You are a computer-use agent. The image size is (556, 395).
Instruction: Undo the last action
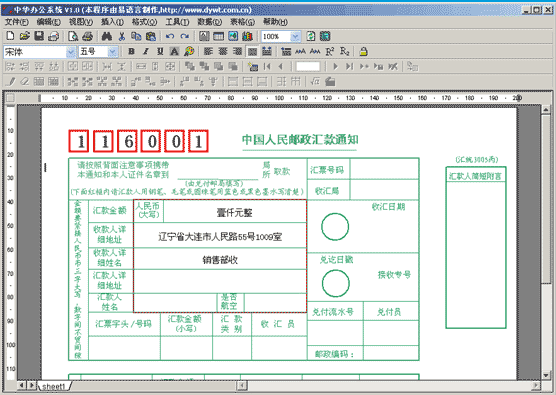coord(170,36)
